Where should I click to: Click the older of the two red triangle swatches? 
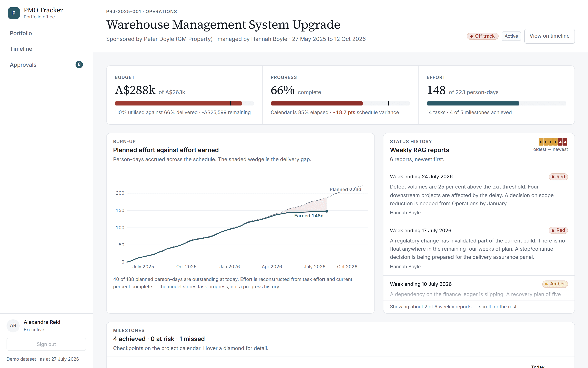click(x=560, y=142)
